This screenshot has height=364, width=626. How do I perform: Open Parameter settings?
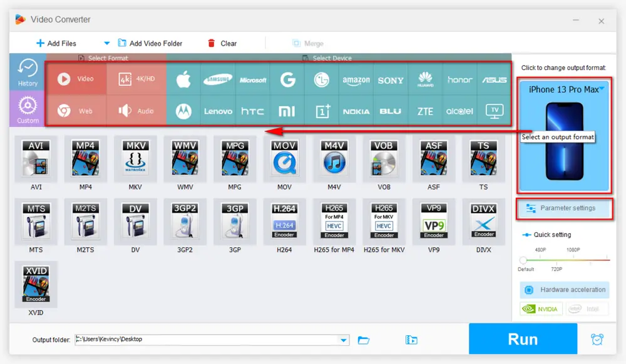(x=565, y=208)
